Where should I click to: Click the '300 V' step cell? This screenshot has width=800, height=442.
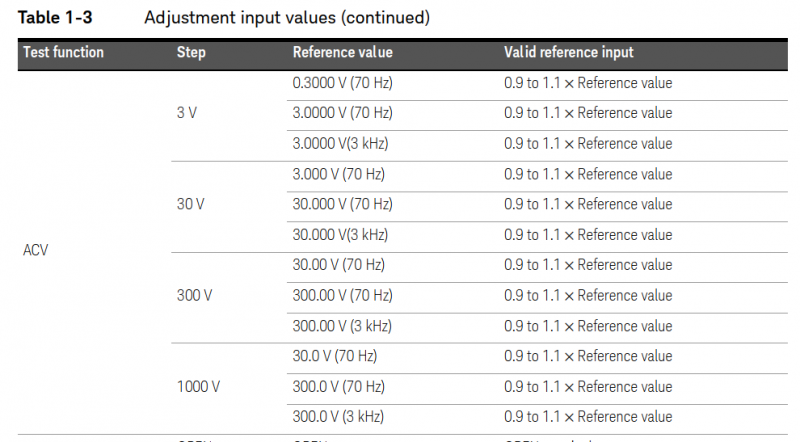pos(194,296)
